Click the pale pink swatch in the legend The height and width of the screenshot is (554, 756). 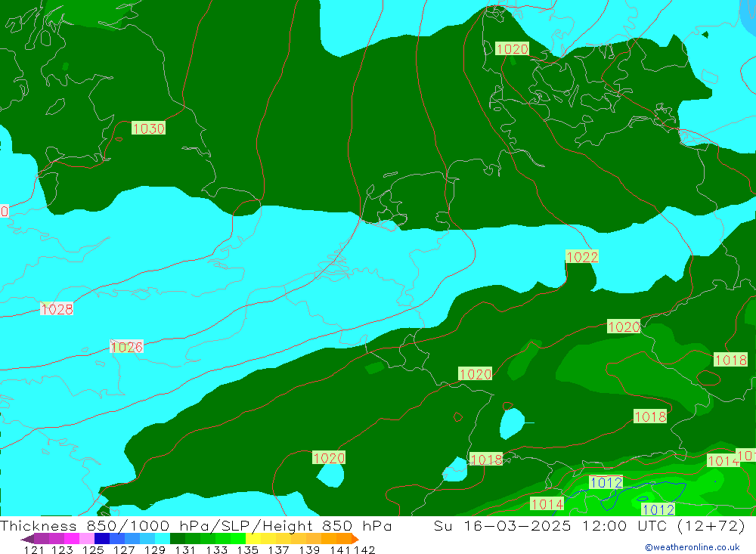[x=87, y=539]
